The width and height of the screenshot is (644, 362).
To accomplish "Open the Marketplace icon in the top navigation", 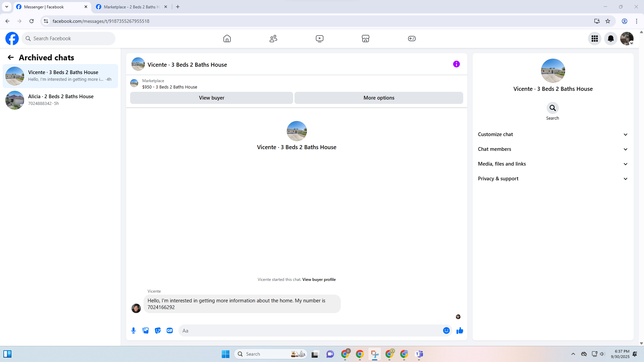I will point(366,39).
